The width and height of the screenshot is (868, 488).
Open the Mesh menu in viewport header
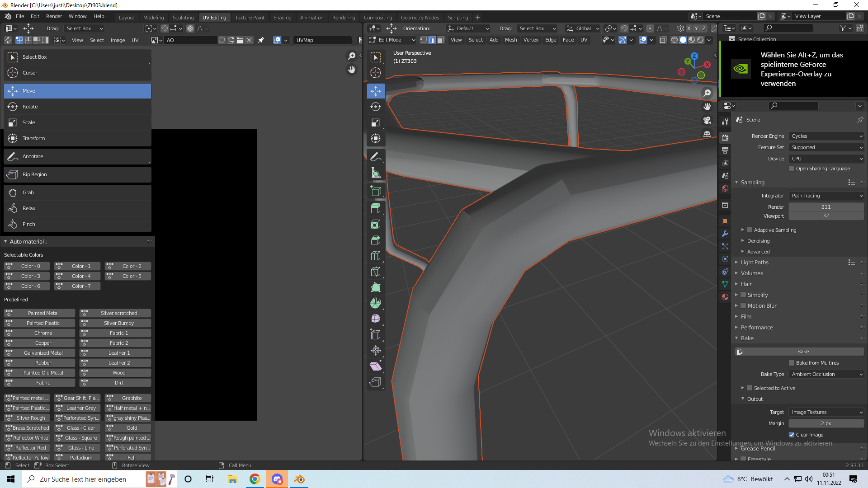tap(511, 40)
